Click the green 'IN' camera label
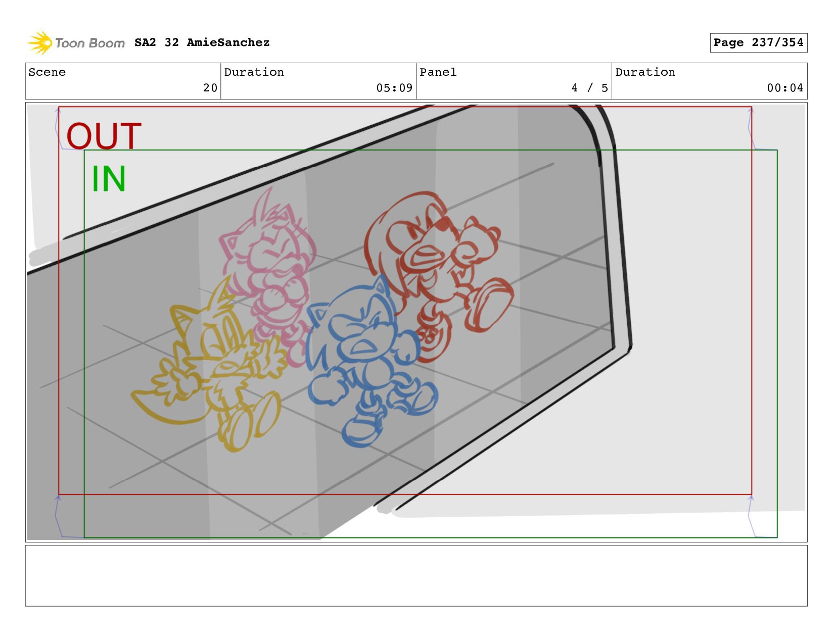The image size is (834, 644). [109, 179]
